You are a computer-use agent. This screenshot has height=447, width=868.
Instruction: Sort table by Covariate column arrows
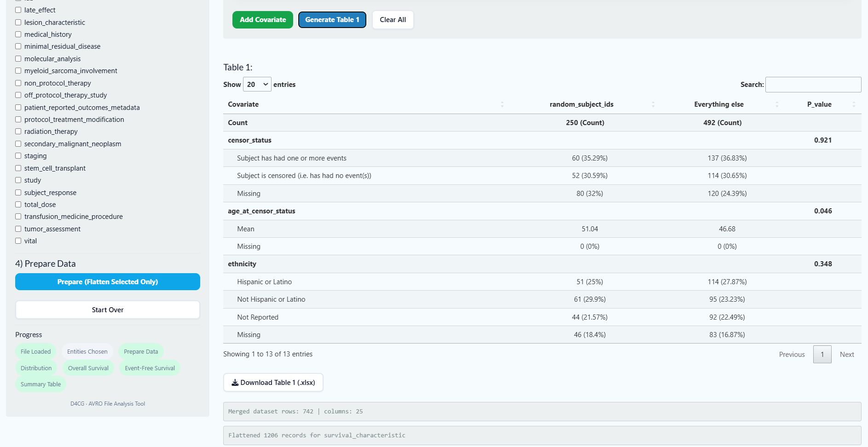pyautogui.click(x=502, y=104)
